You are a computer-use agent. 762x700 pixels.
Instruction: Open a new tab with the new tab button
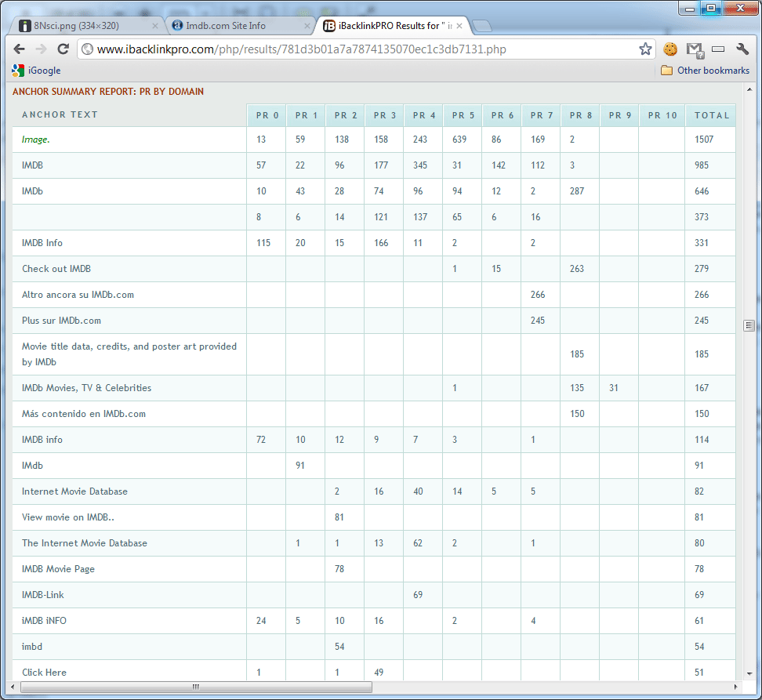[482, 26]
